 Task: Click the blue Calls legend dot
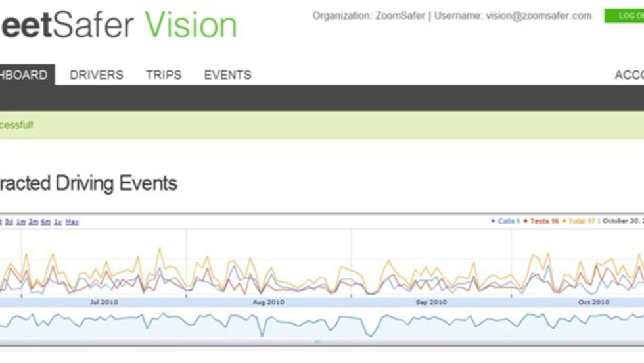[x=493, y=221]
